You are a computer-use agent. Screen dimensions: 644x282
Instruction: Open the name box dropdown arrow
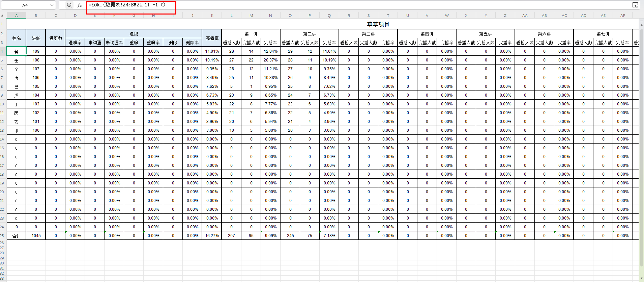[x=52, y=5]
